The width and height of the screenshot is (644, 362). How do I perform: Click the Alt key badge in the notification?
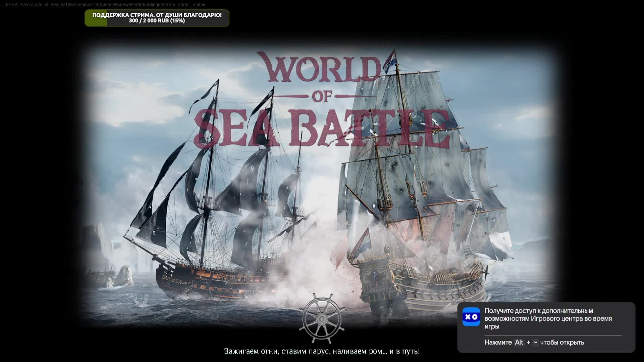point(520,342)
